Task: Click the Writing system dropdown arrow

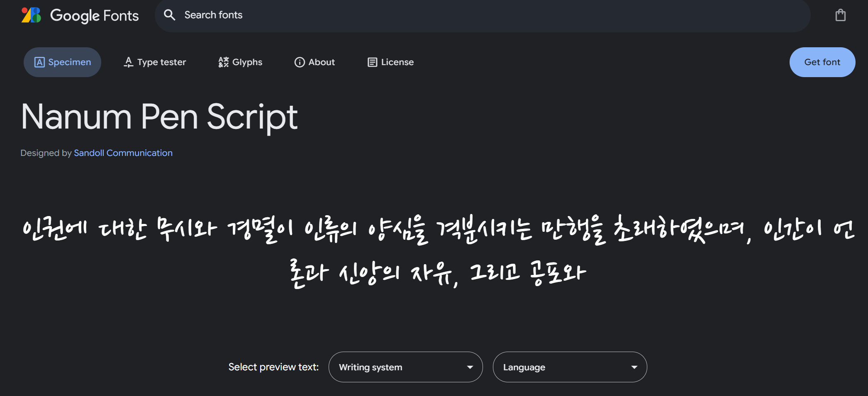Action: tap(470, 367)
